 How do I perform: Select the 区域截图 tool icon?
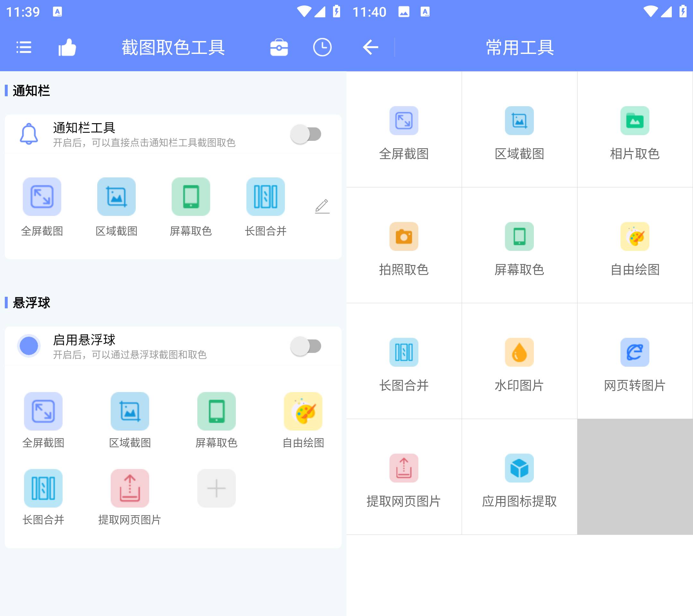coord(116,197)
